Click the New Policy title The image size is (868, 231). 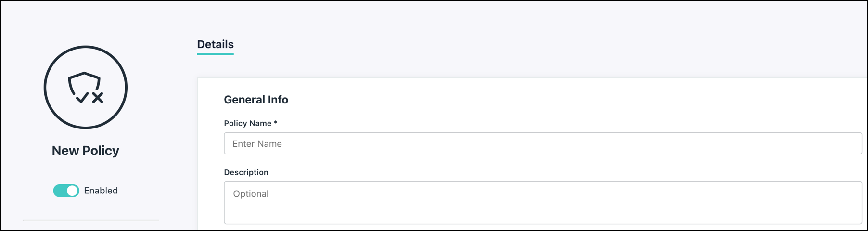[86, 151]
